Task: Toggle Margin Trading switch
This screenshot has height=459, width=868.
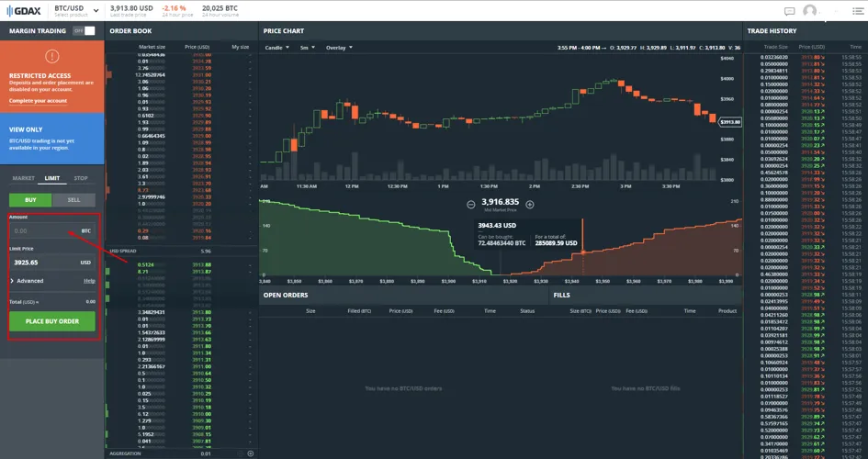Action: point(85,31)
